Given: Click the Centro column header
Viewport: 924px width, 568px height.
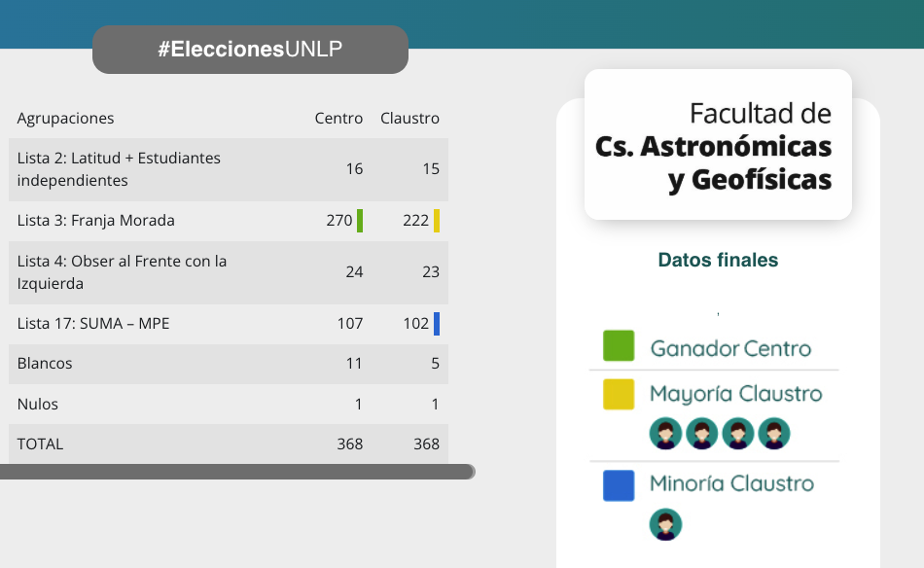Looking at the screenshot, I should tap(338, 119).
